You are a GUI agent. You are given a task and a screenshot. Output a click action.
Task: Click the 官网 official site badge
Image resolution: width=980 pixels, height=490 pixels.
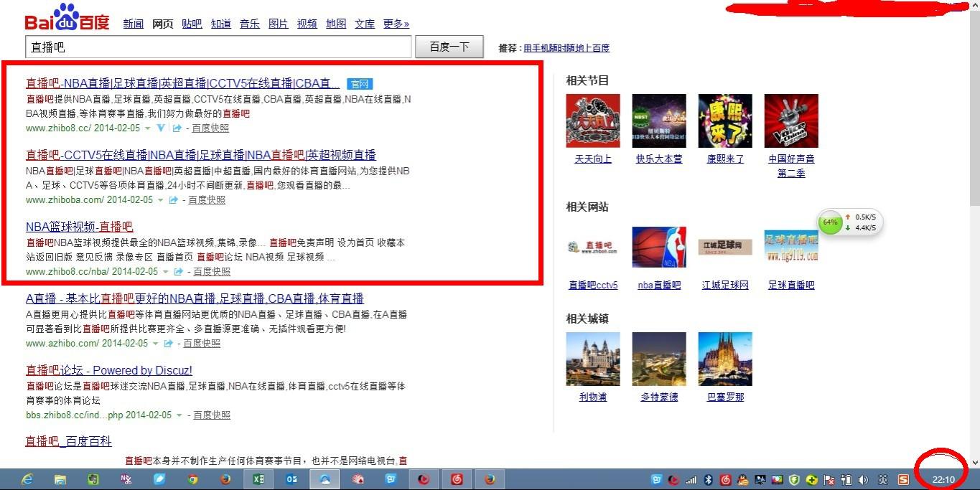[x=360, y=84]
